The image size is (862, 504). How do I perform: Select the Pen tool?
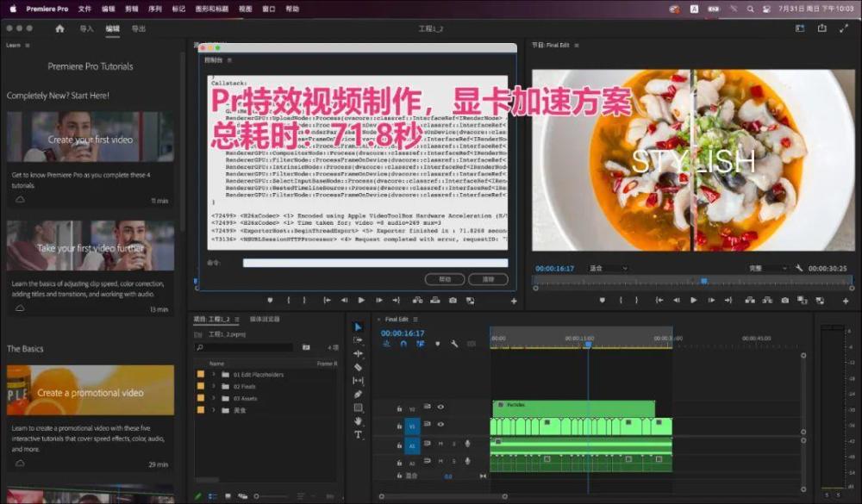[359, 394]
